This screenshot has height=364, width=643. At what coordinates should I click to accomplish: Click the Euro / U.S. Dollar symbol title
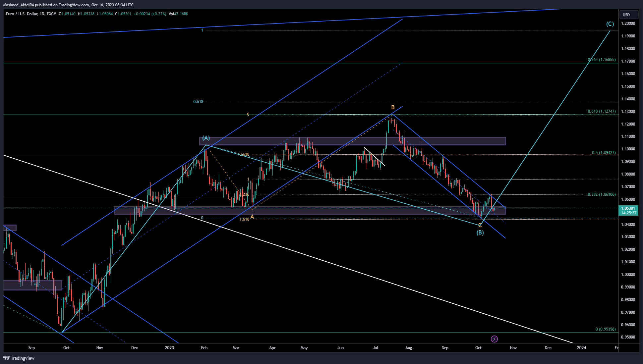coord(22,14)
